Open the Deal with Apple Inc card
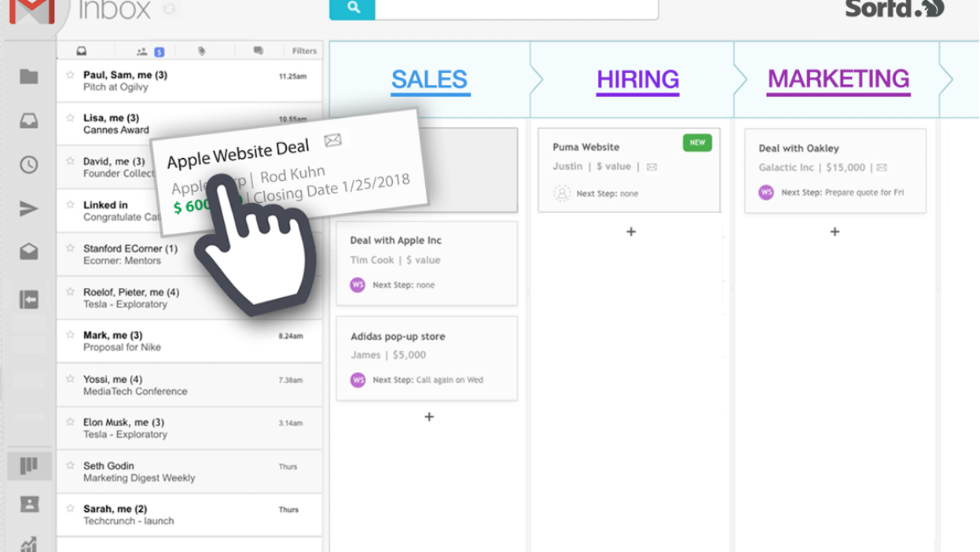 pos(427,263)
